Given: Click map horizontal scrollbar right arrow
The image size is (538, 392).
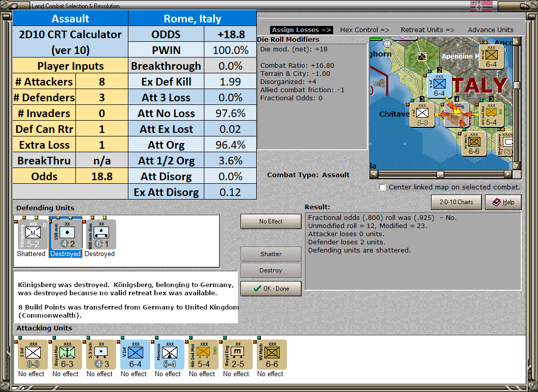Looking at the screenshot, I should click(508, 174).
